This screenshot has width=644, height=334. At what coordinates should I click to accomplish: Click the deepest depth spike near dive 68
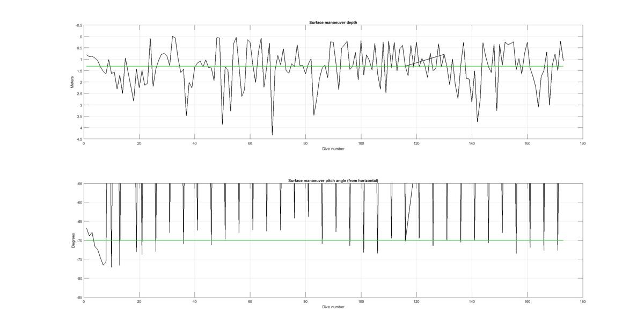click(x=272, y=134)
